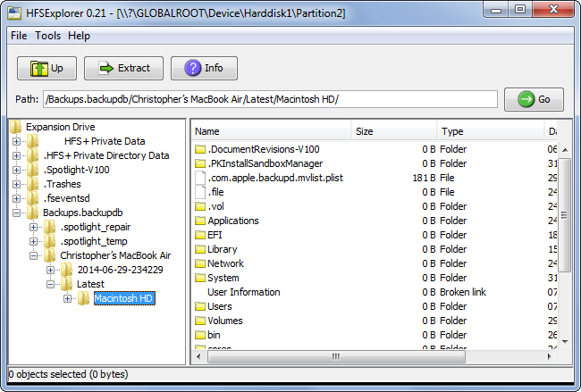
Task: Select the 2014-06-29-234229 tree item label
Action: pos(120,270)
